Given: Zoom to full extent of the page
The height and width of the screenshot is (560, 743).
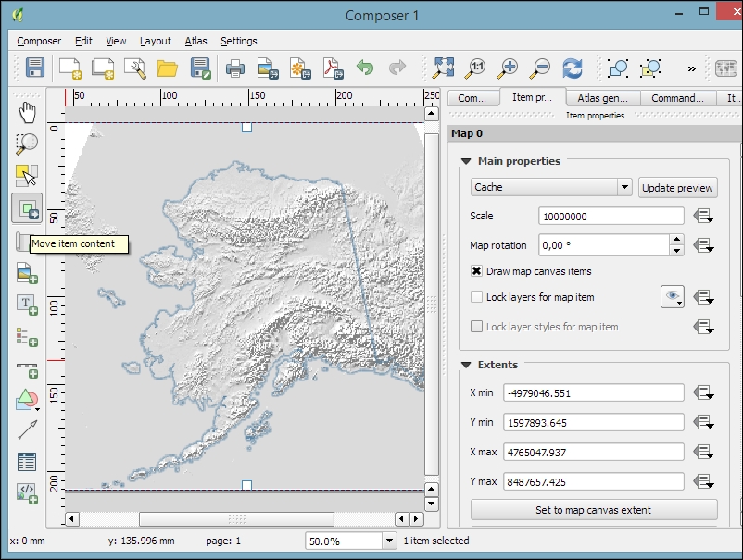Looking at the screenshot, I should coord(443,68).
